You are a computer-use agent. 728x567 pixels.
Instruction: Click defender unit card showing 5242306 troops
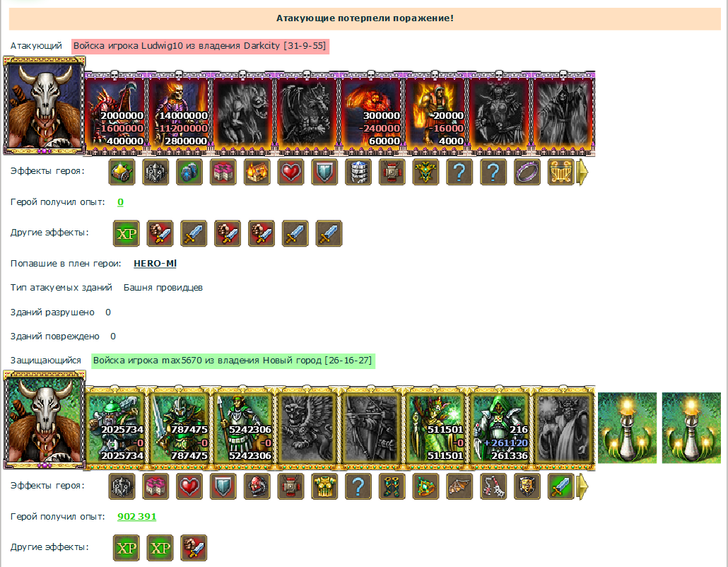tap(243, 427)
